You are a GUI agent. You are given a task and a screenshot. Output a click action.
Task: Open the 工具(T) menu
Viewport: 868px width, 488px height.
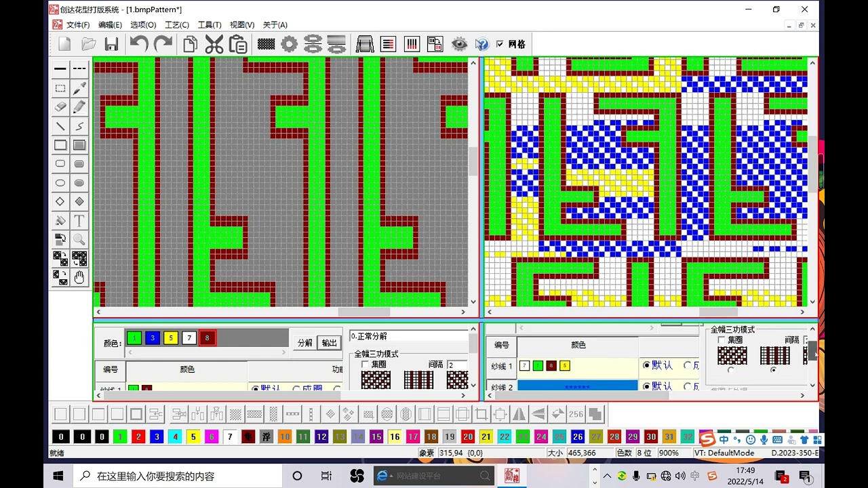210,25
